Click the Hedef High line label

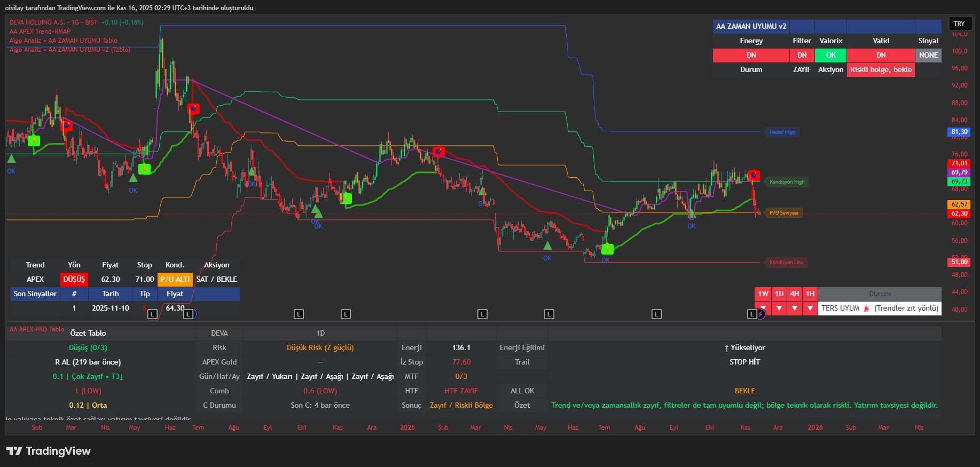(782, 132)
